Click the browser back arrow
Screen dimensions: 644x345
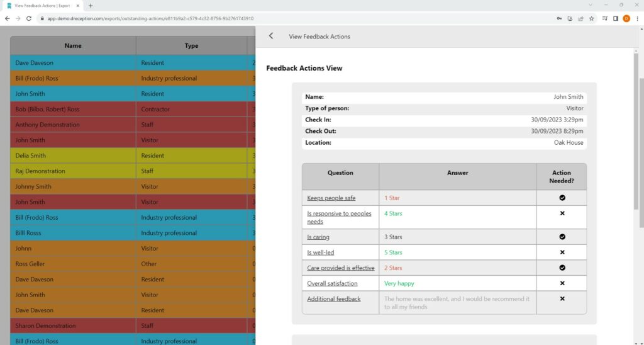pyautogui.click(x=8, y=18)
